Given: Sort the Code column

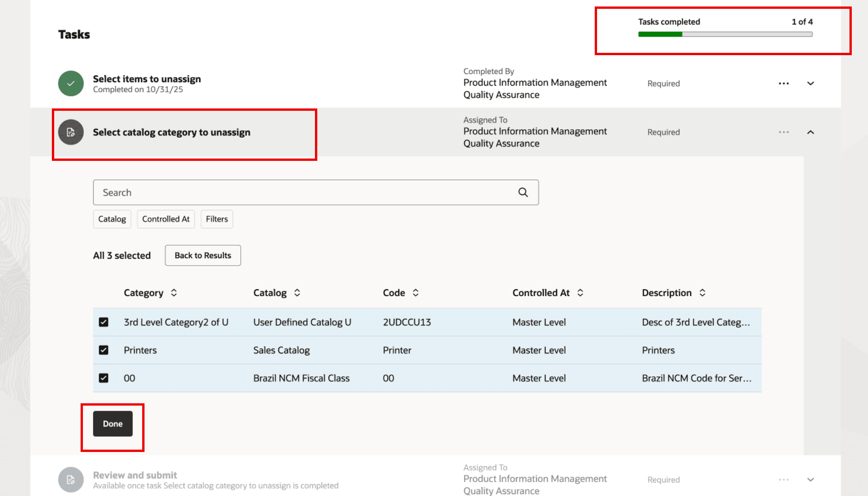Looking at the screenshot, I should [x=415, y=293].
